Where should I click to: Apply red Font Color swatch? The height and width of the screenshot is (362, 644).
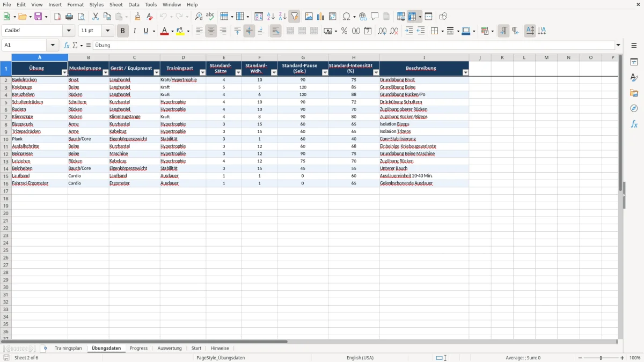coord(165,31)
